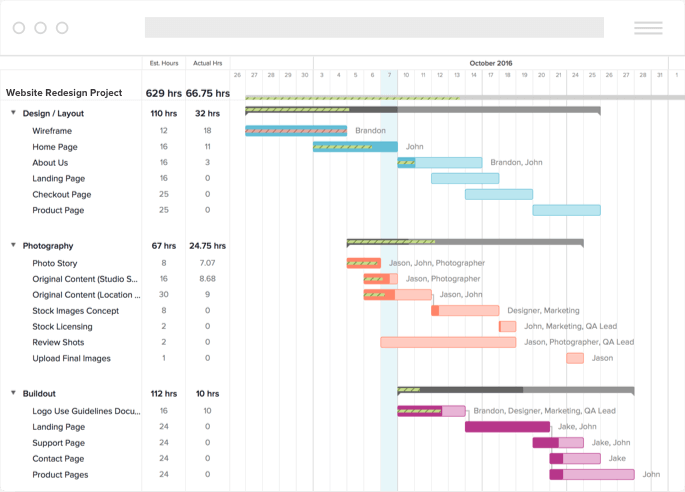Collapse the Photography task group
Screen dimensions: 685x492
(14, 245)
